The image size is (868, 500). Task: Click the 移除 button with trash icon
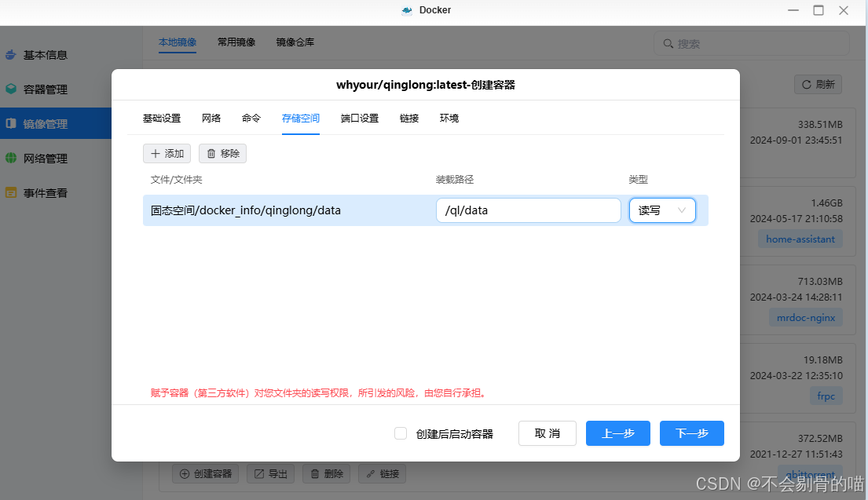(222, 154)
